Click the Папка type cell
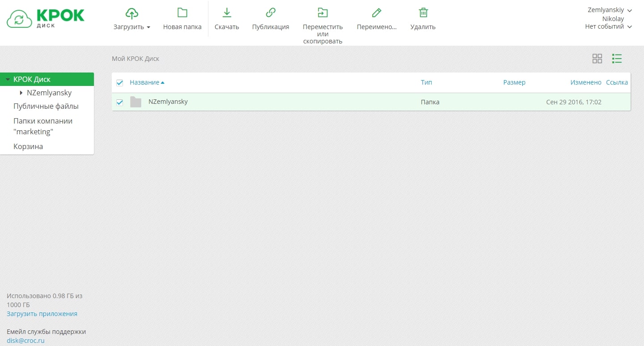 click(x=430, y=102)
